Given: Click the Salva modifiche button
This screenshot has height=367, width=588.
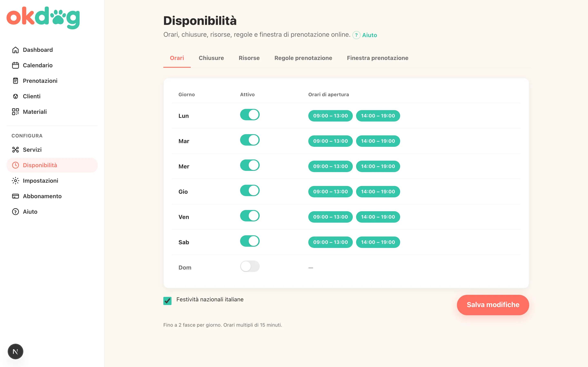Looking at the screenshot, I should 493,305.
